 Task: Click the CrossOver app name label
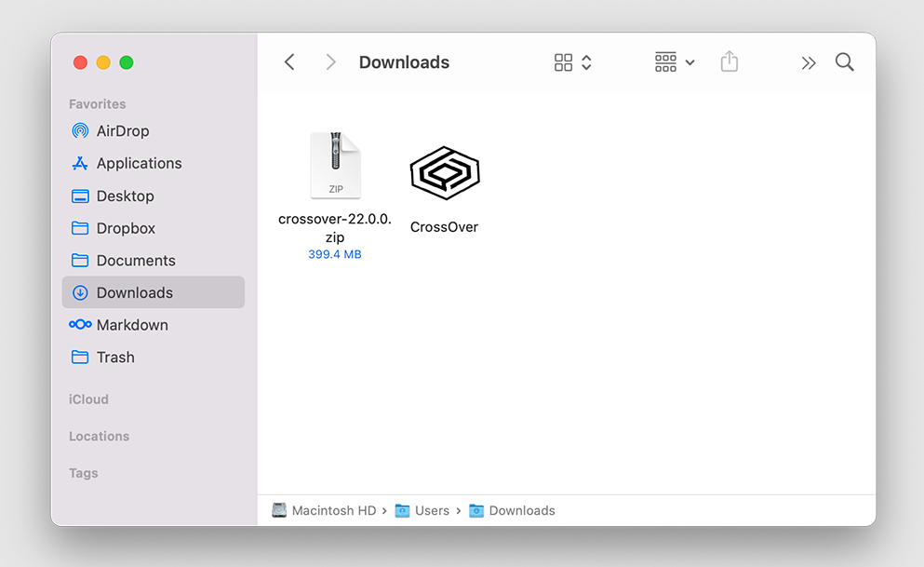point(445,227)
